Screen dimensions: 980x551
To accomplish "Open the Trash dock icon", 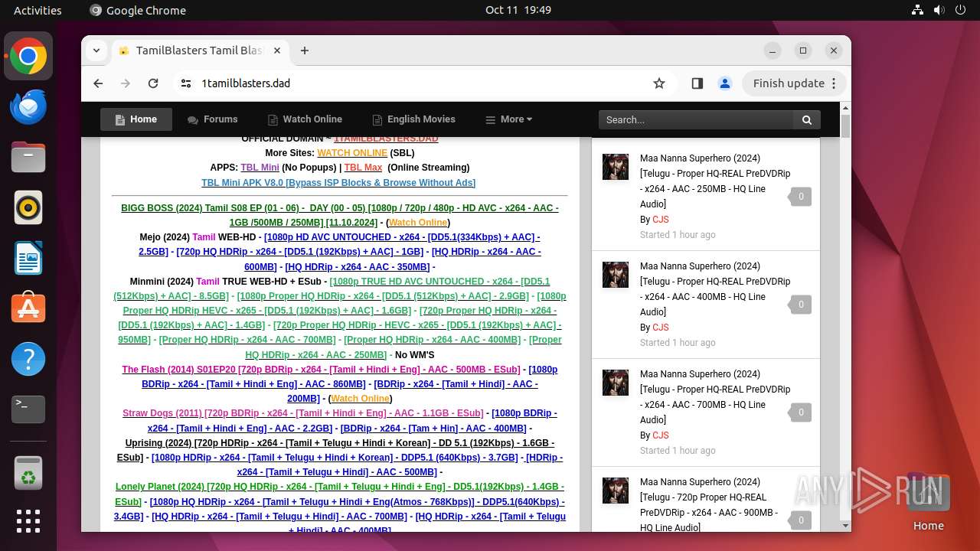I will point(28,473).
